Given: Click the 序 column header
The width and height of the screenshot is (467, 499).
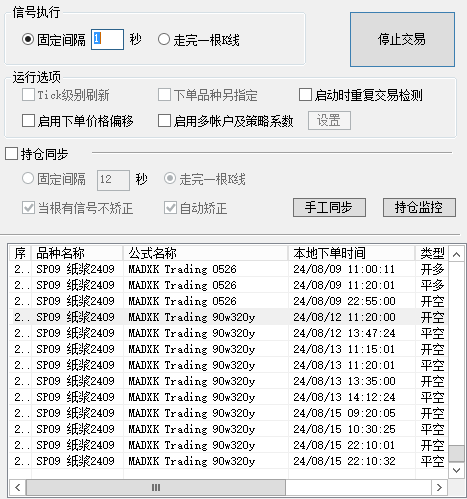Looking at the screenshot, I should [x=20, y=253].
